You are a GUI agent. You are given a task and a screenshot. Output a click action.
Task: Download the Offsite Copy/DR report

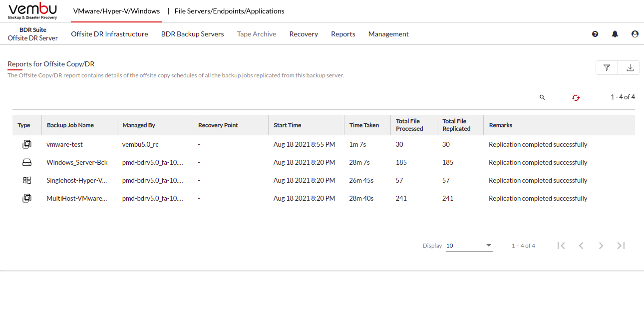630,67
